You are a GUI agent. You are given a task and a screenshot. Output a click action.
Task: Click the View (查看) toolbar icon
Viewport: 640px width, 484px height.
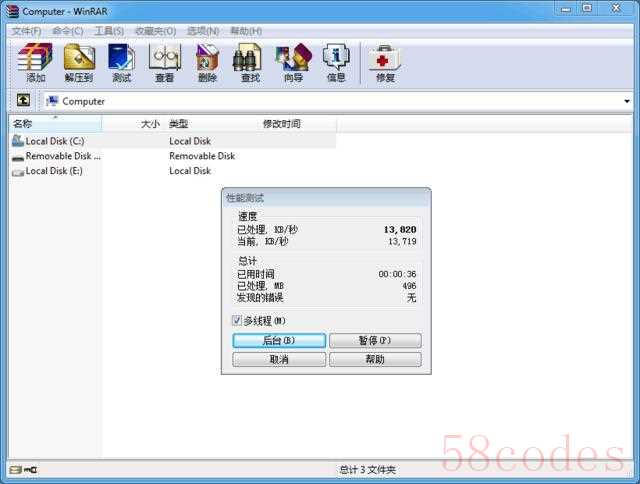pyautogui.click(x=164, y=63)
